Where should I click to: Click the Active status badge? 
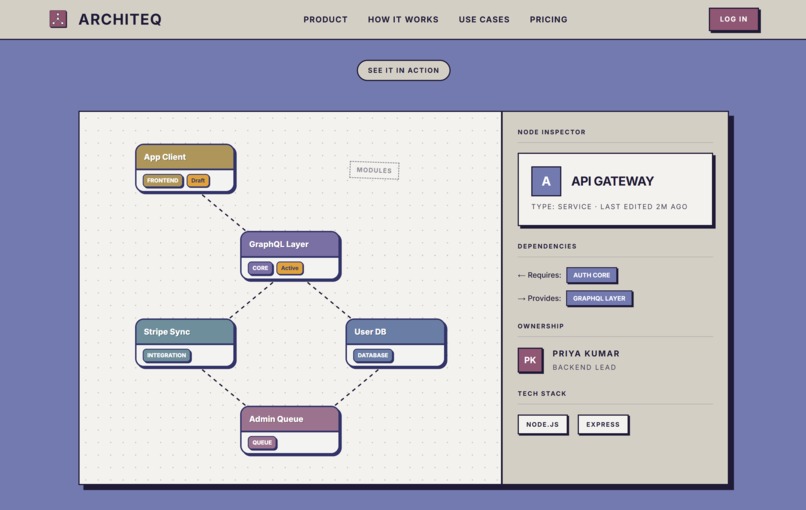[x=290, y=268]
